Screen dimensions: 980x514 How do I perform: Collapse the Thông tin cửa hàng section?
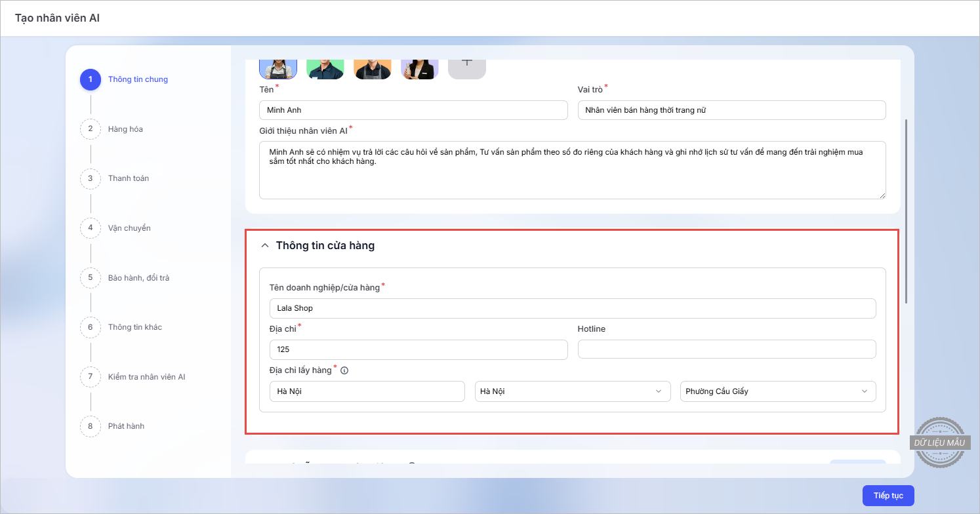point(265,246)
